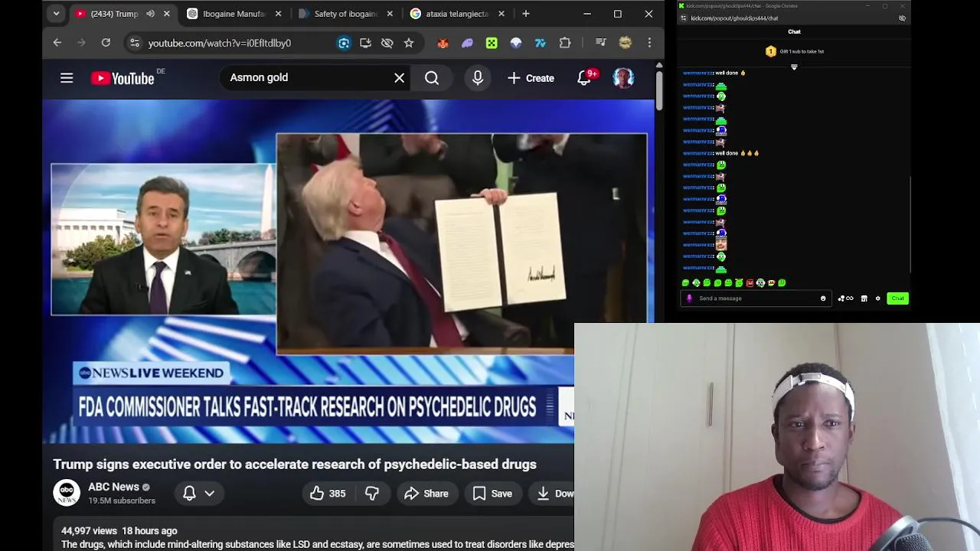The image size is (980, 551).
Task: Open Chrome three-dot menu
Action: [649, 43]
